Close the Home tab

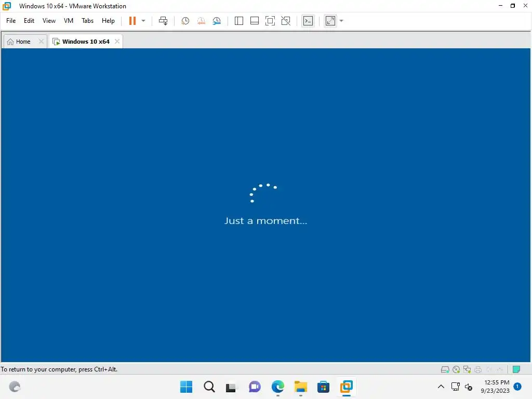coord(41,42)
